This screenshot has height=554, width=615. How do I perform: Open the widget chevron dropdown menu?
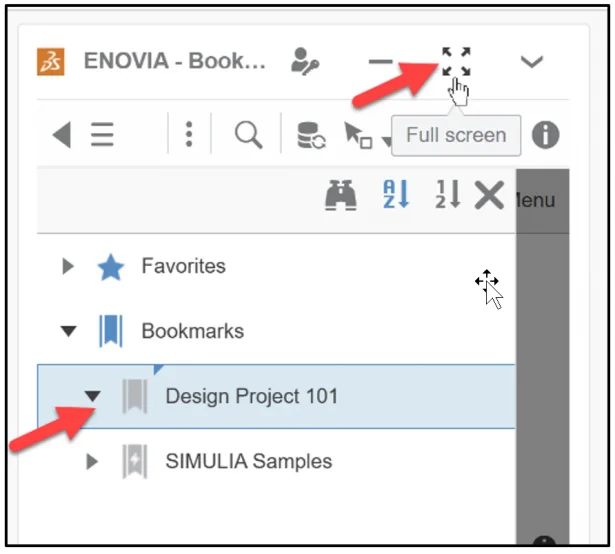[x=532, y=62]
